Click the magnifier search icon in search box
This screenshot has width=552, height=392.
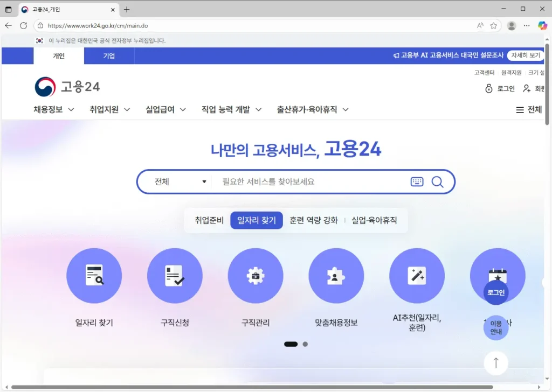click(x=437, y=182)
